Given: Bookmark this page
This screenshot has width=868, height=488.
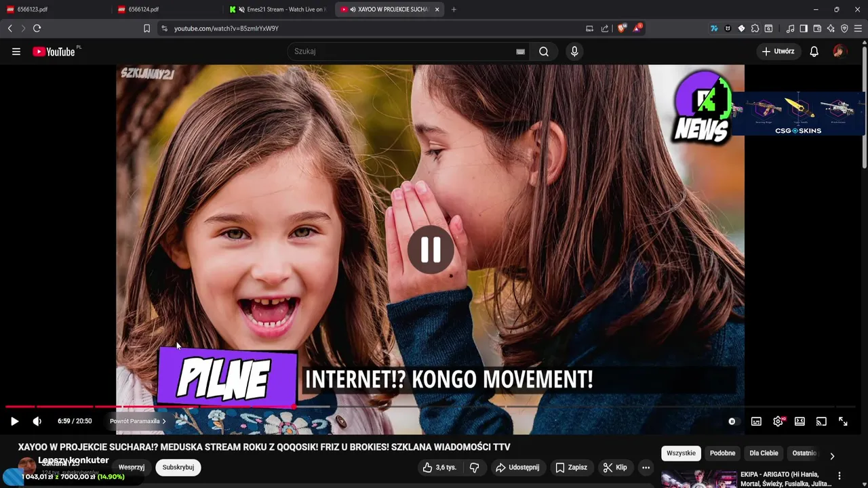Looking at the screenshot, I should click(146, 28).
